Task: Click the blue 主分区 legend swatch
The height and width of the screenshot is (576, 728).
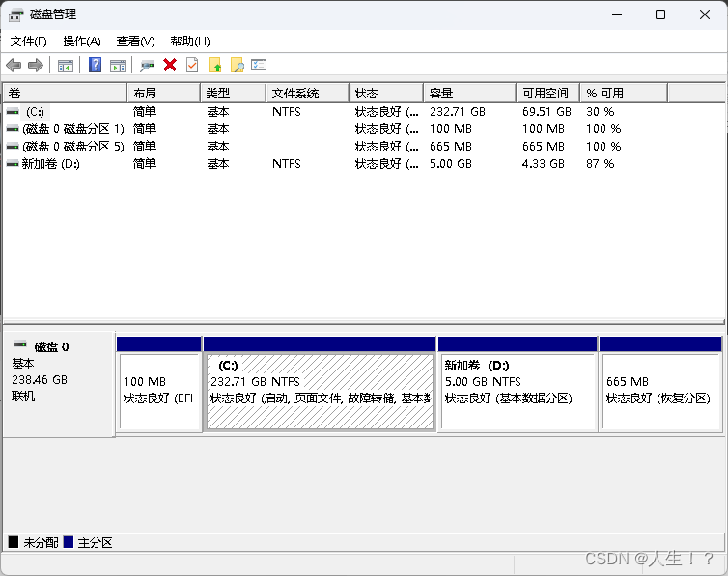Action: [x=69, y=542]
